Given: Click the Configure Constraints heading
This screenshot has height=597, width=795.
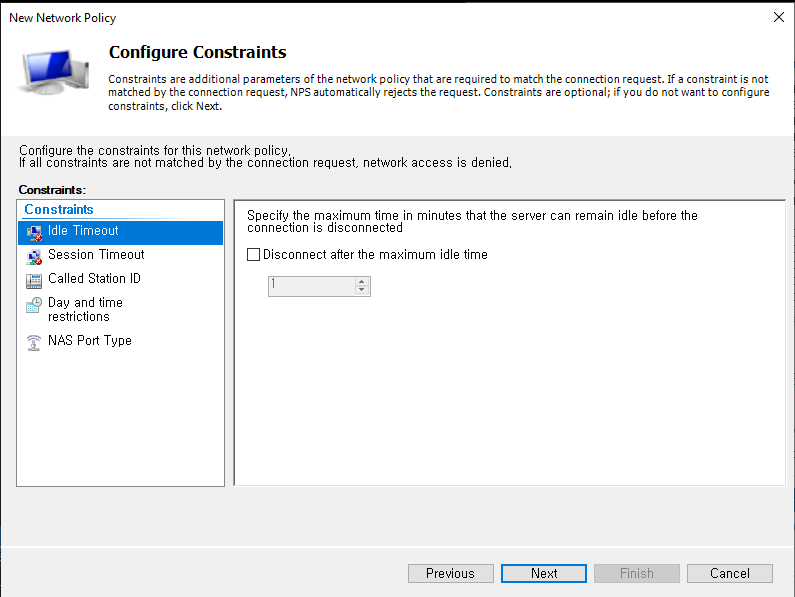Looking at the screenshot, I should click(x=198, y=52).
